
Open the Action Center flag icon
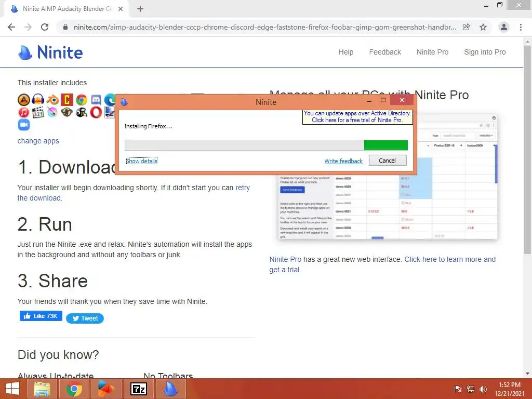[x=458, y=389]
